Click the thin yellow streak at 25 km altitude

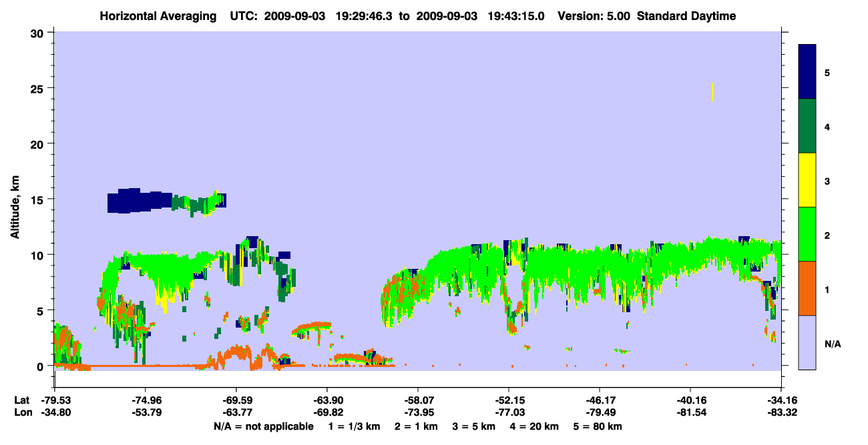coord(712,91)
